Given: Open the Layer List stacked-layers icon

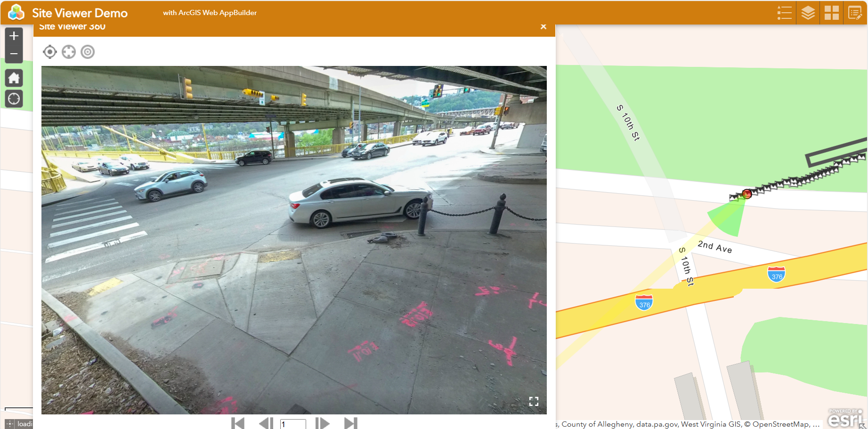Looking at the screenshot, I should tap(808, 13).
